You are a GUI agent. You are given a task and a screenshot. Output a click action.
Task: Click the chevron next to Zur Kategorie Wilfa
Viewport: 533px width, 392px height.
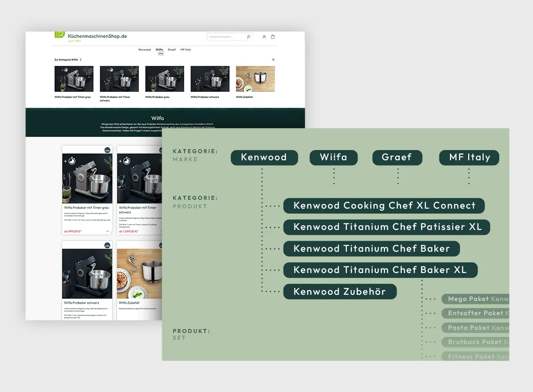tap(80, 59)
